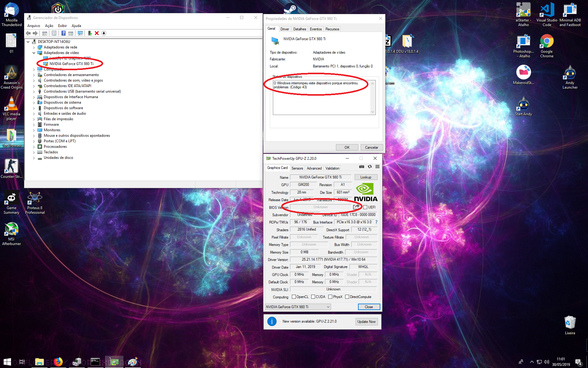Click the red X Uninstall device icon
The image size is (588, 368).
[97, 33]
